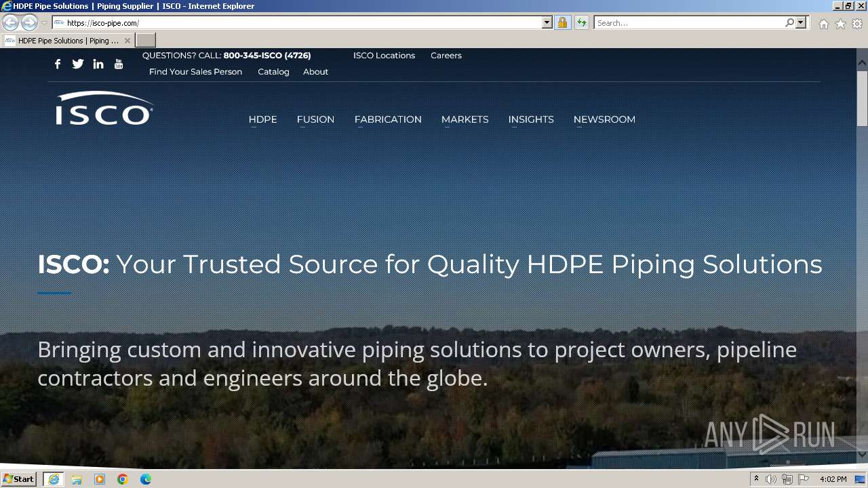Click Internet Explorer taskbar icon

click(53, 479)
